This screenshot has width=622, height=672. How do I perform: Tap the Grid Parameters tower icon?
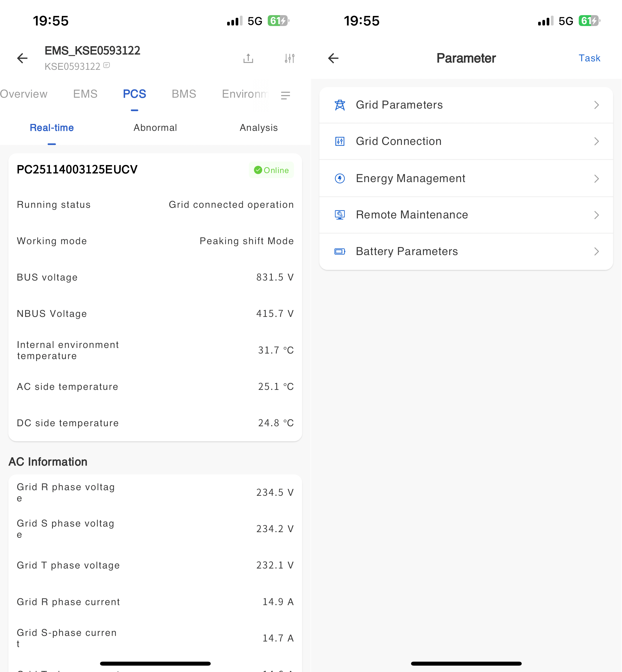(340, 105)
